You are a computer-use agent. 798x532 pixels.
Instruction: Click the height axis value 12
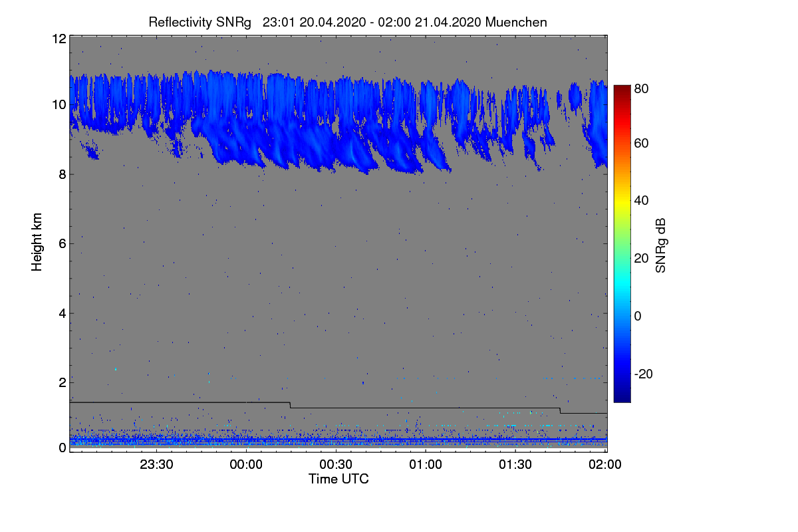(x=59, y=39)
